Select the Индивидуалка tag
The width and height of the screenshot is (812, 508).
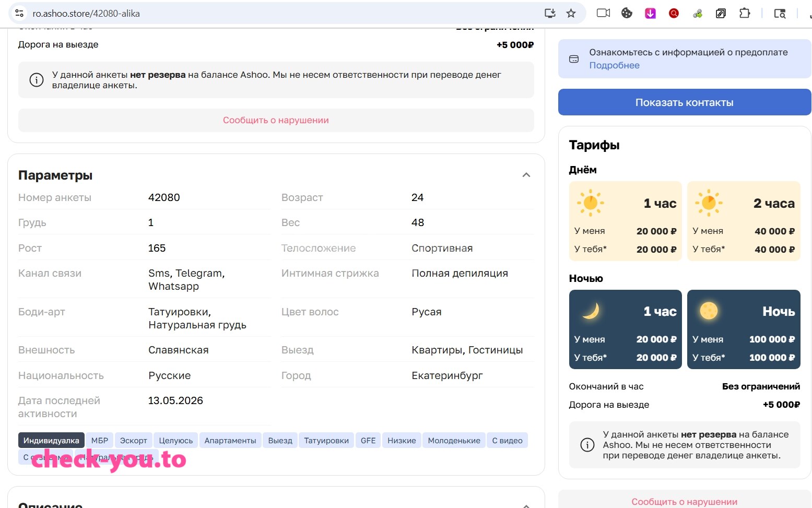(51, 440)
